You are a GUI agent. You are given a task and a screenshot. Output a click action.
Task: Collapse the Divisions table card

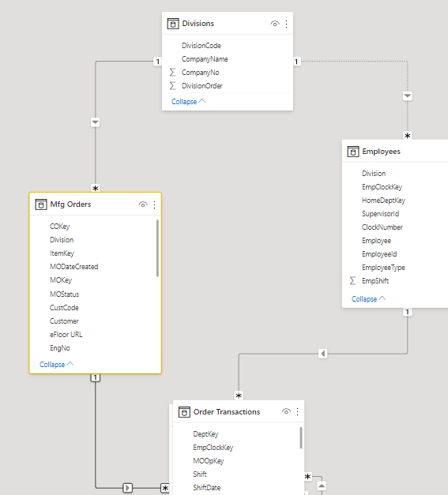(188, 102)
